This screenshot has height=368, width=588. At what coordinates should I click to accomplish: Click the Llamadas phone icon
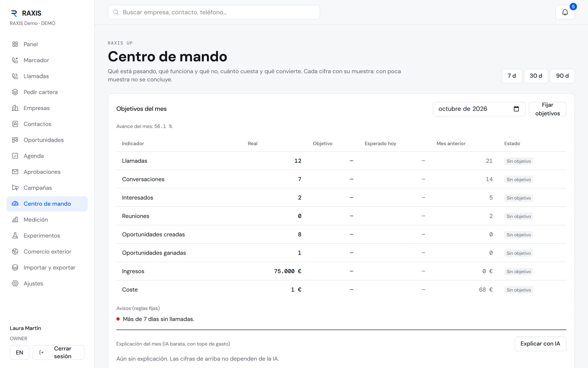pyautogui.click(x=15, y=76)
